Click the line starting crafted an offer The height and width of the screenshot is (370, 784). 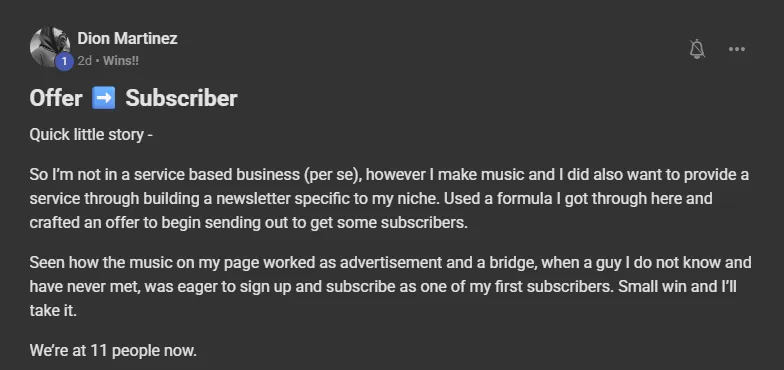(248, 222)
